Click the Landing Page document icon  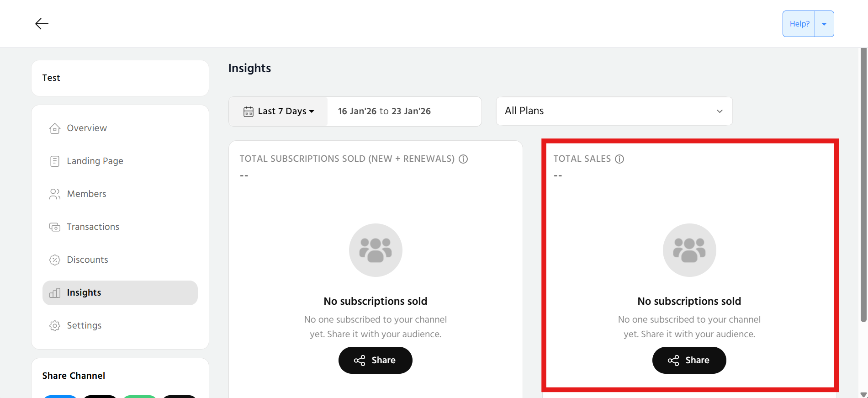(55, 161)
